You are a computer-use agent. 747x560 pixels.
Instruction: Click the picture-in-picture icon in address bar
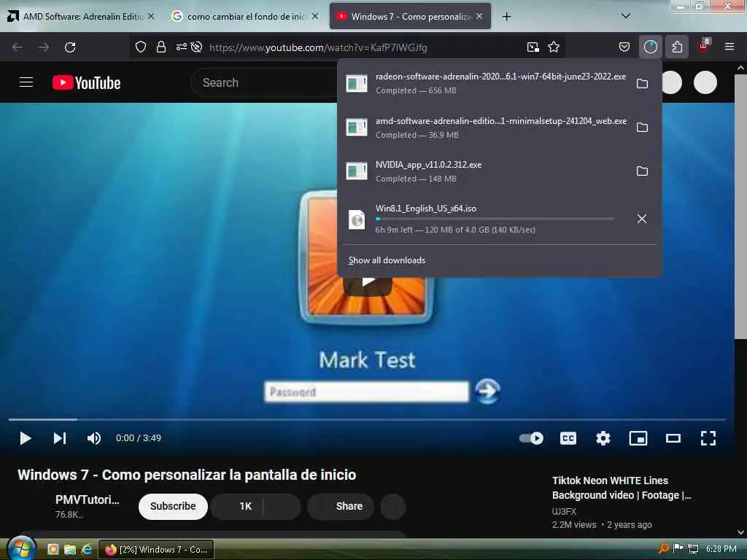pos(533,47)
